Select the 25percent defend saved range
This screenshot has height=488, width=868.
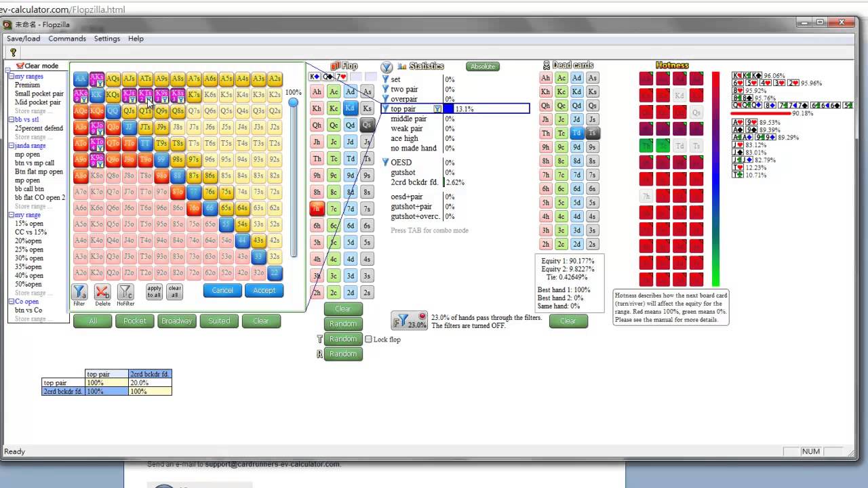click(39, 128)
